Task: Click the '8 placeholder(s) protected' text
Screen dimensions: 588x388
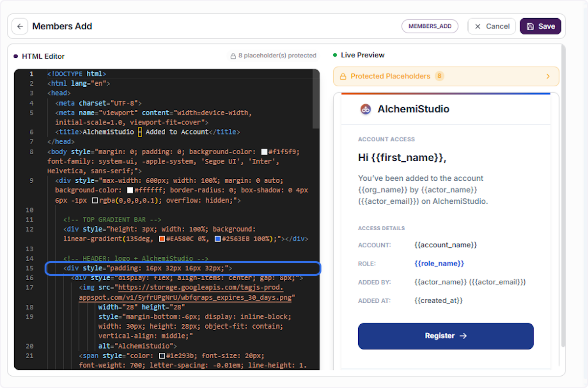Action: click(x=277, y=56)
